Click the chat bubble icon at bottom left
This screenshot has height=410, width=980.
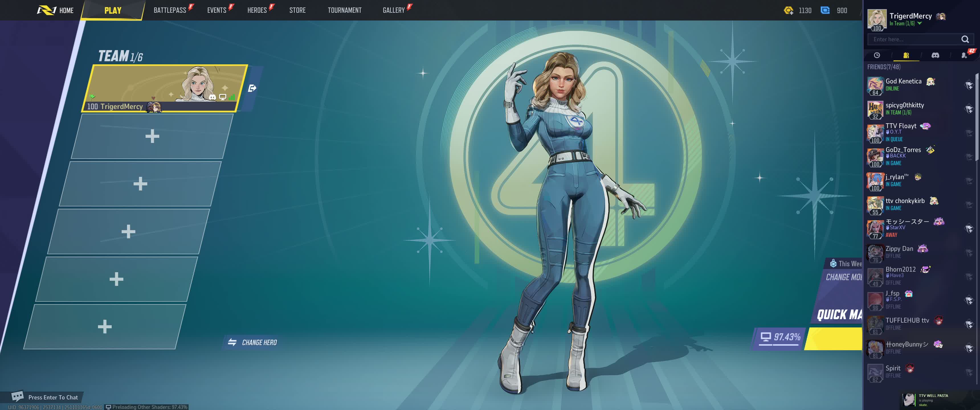(x=17, y=396)
